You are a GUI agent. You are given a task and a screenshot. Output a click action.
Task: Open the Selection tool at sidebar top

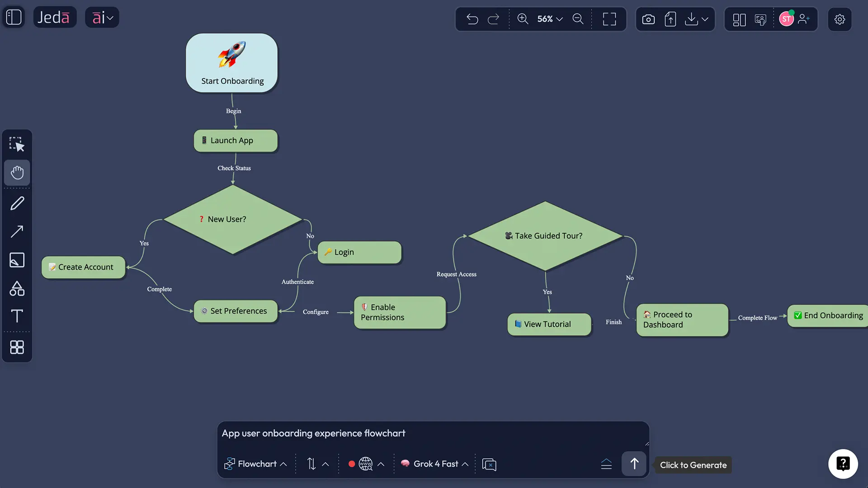click(x=17, y=144)
